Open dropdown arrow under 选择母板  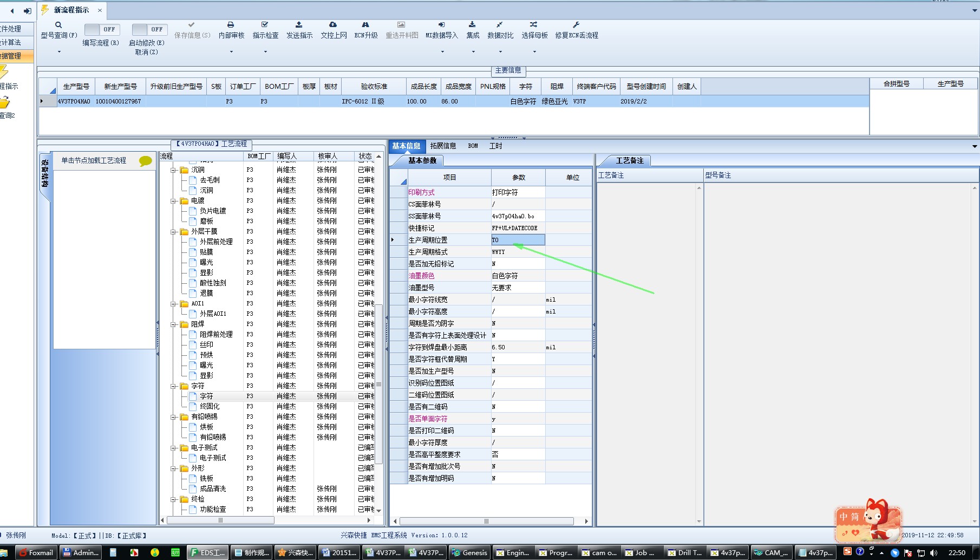pos(534,52)
